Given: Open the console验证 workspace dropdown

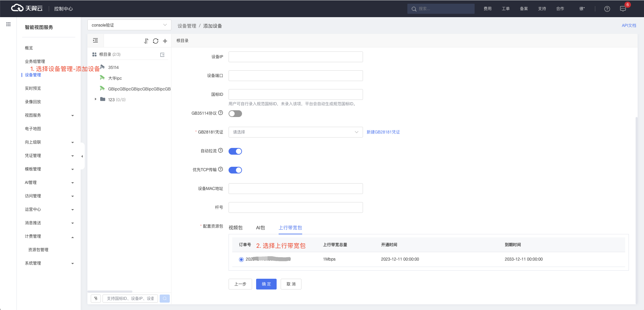Looking at the screenshot, I should coord(129,25).
